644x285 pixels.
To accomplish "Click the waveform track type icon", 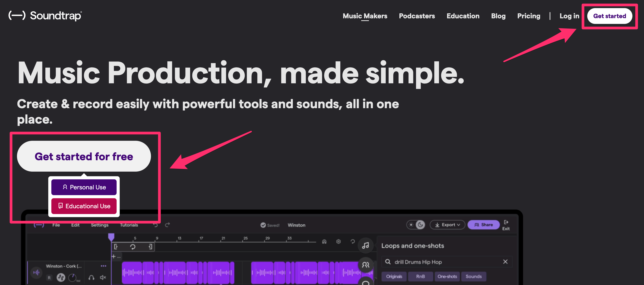I will pos(36,272).
